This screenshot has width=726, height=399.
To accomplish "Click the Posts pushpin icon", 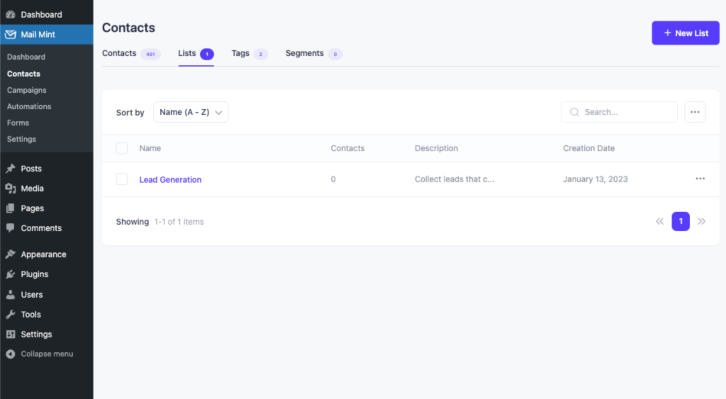I will [x=10, y=168].
